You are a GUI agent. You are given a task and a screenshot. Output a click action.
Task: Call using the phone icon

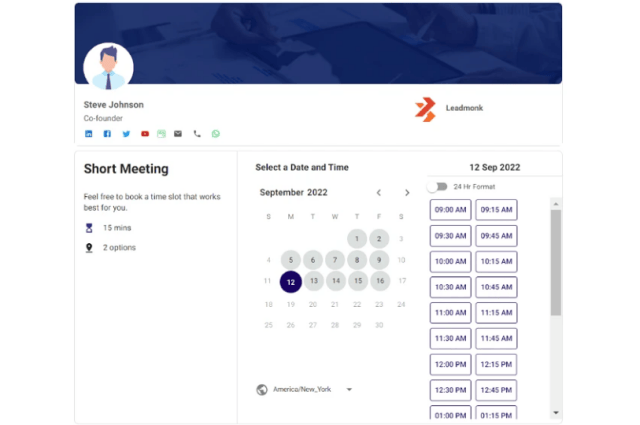click(x=197, y=134)
